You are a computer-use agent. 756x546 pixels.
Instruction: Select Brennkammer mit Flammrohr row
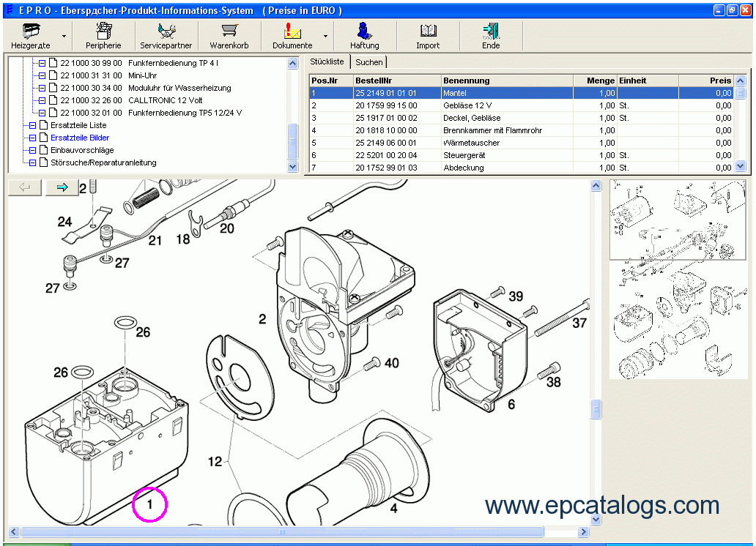[522, 130]
